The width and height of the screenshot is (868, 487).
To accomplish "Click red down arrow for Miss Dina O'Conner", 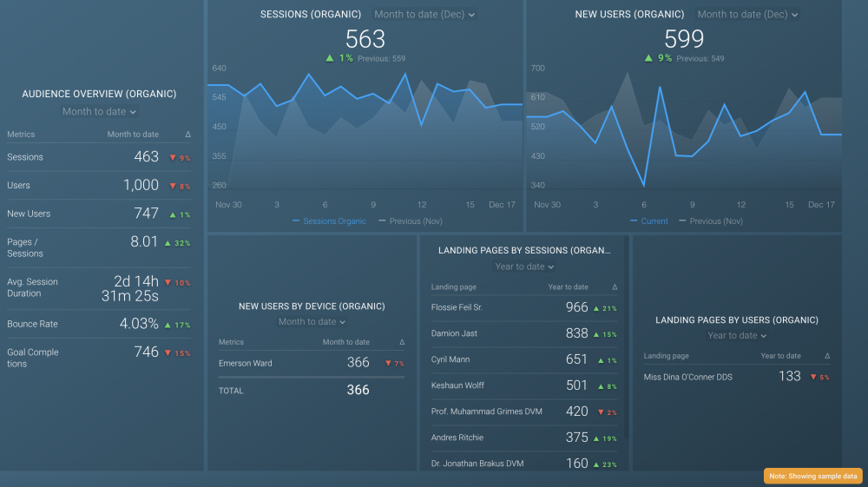I will [x=812, y=377].
